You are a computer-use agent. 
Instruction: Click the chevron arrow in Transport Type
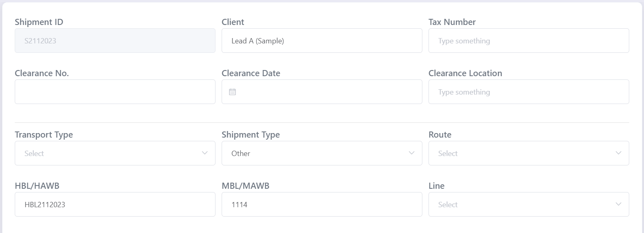click(205, 153)
